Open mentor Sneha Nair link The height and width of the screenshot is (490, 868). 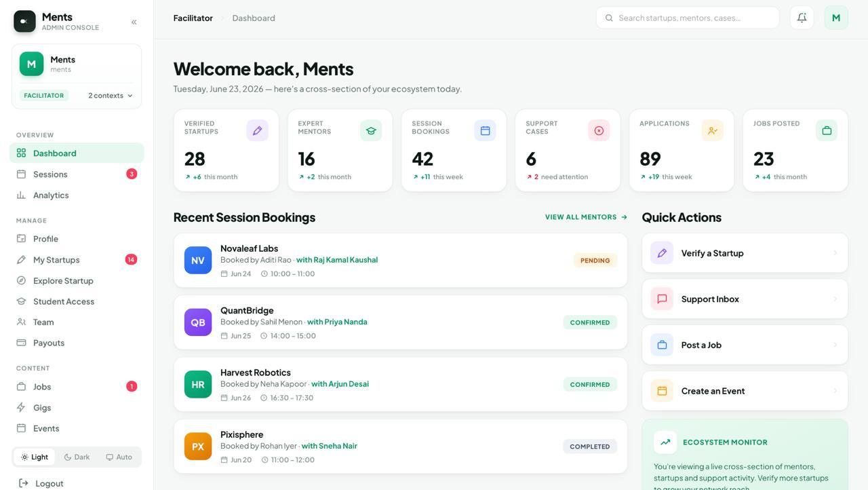tap(329, 446)
